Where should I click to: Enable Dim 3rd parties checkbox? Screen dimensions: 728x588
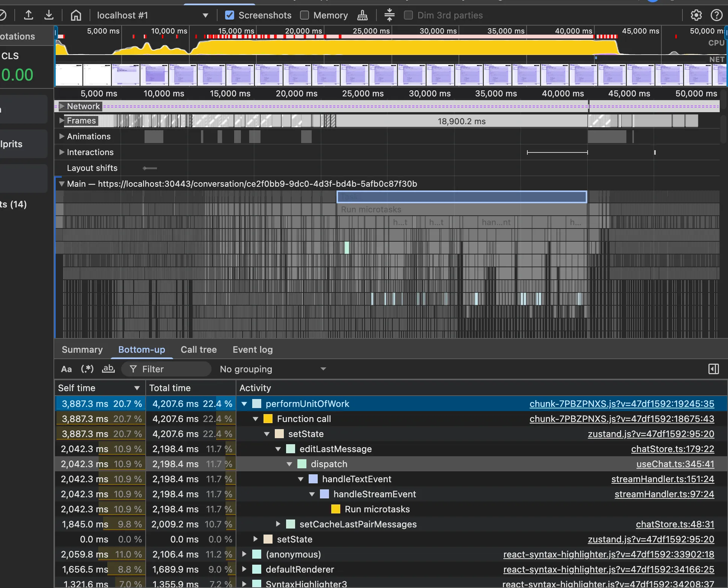[x=408, y=15]
